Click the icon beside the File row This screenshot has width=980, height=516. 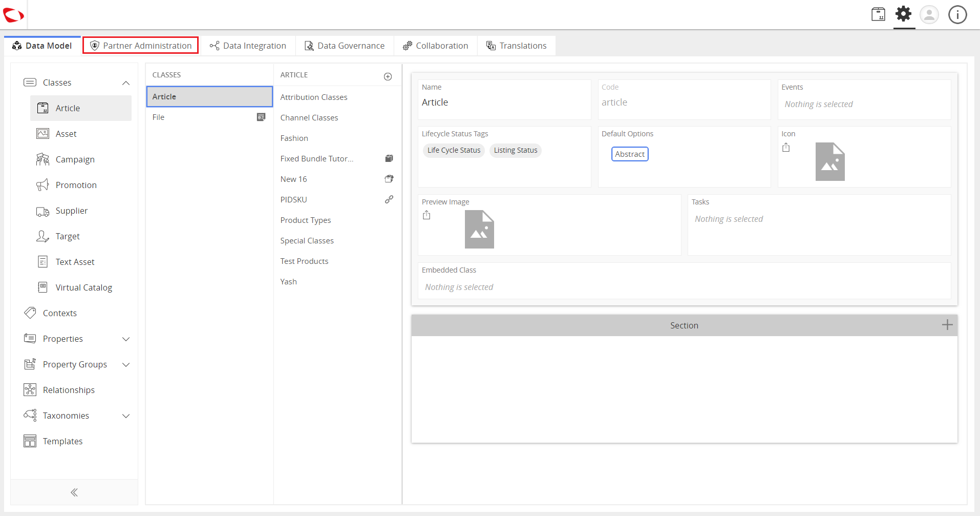[261, 117]
